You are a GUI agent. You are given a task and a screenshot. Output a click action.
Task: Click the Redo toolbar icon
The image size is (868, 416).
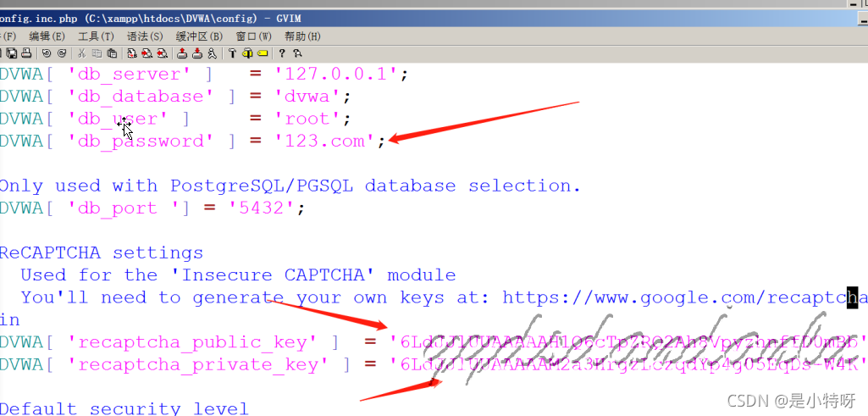[x=62, y=53]
